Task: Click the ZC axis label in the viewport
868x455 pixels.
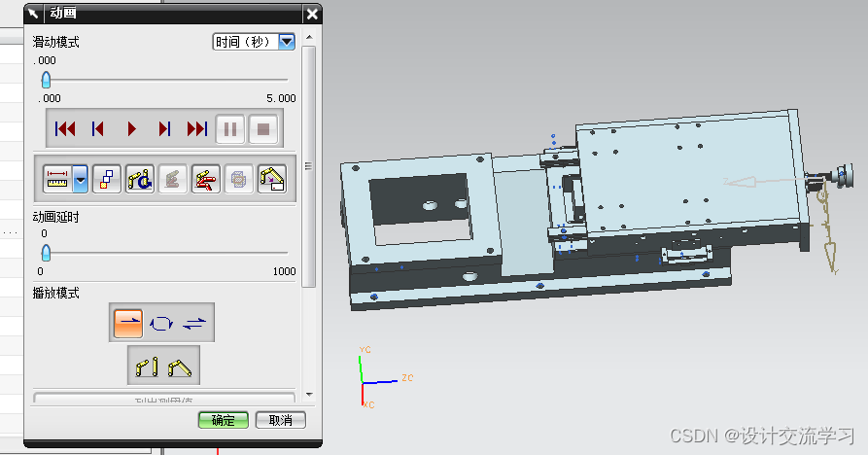Action: click(407, 378)
